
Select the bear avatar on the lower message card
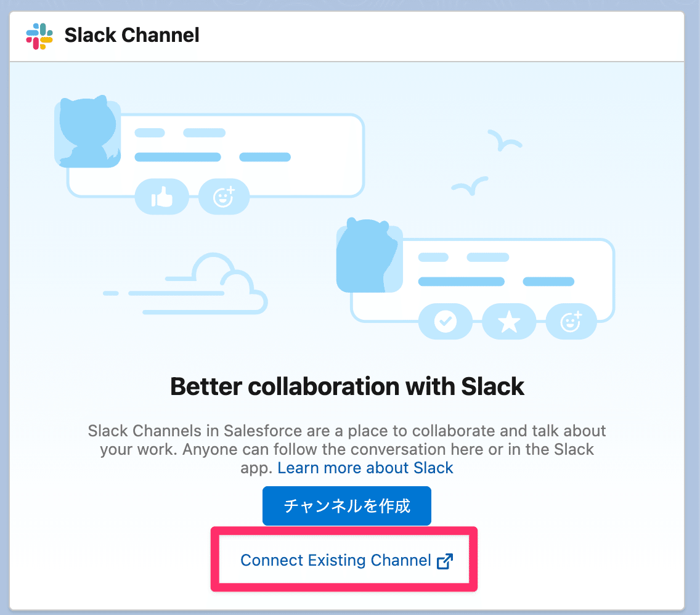click(x=368, y=258)
